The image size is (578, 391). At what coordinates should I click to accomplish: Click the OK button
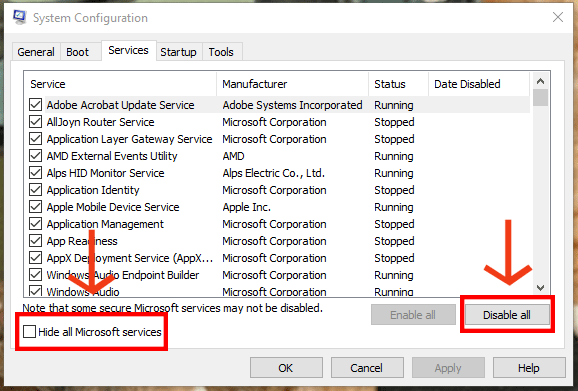click(x=286, y=368)
